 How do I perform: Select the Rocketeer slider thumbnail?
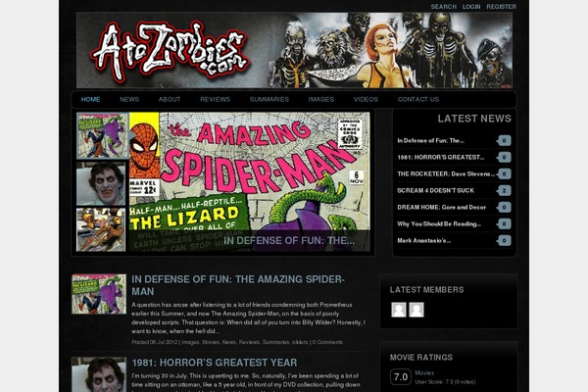[101, 229]
